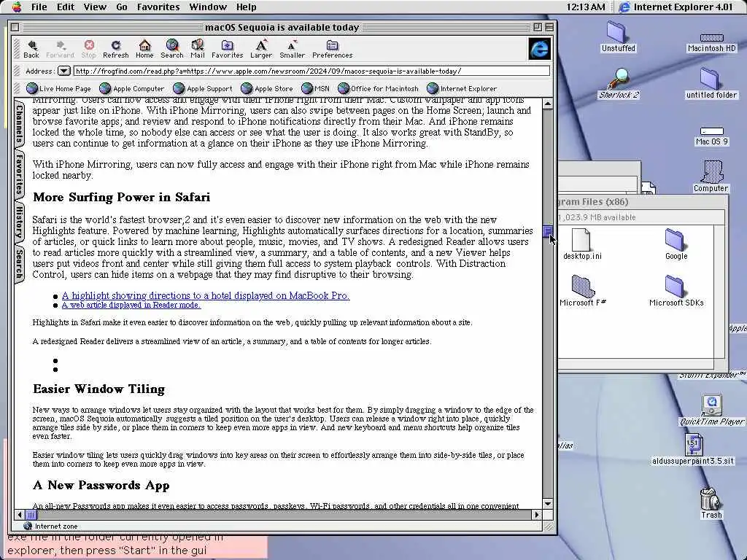This screenshot has width=747, height=560.
Task: Follow the Reader mode article link
Action: pos(131,305)
